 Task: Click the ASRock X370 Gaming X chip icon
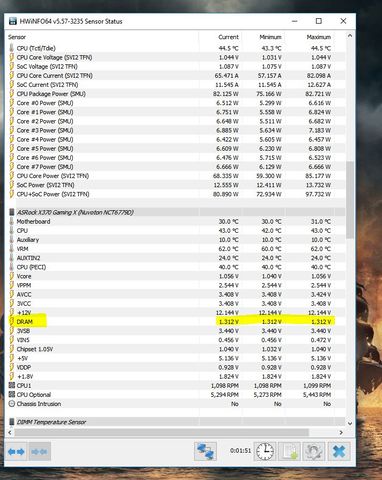pyautogui.click(x=12, y=212)
